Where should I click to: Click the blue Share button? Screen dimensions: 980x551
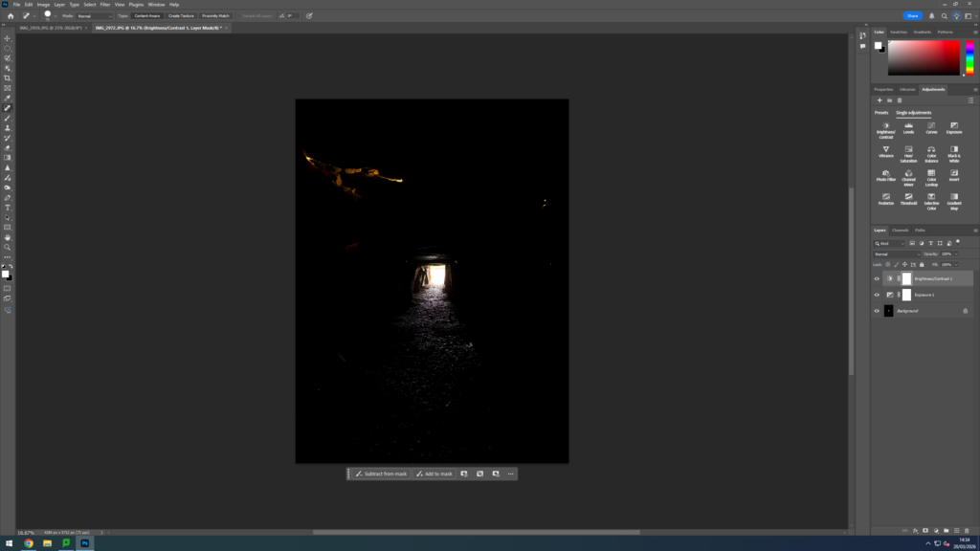pos(912,16)
